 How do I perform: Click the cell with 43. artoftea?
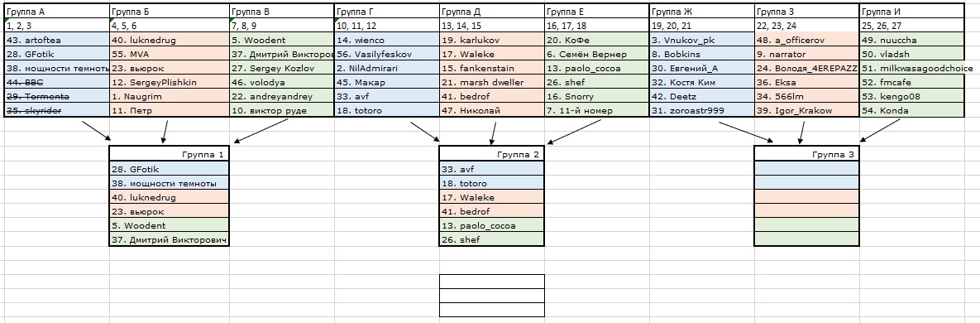56,40
